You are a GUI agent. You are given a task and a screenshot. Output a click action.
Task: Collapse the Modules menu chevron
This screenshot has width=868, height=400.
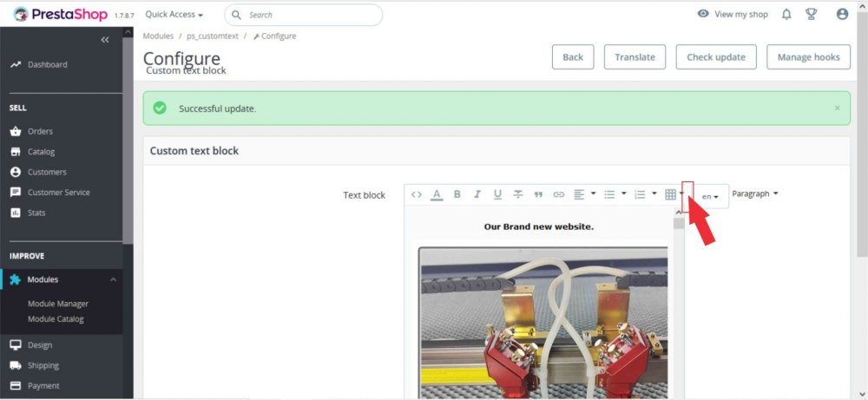[113, 280]
